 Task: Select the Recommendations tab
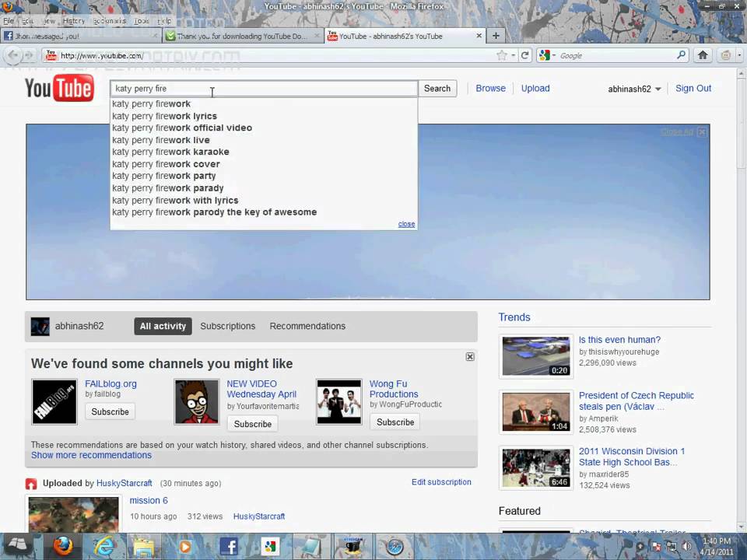tap(308, 326)
